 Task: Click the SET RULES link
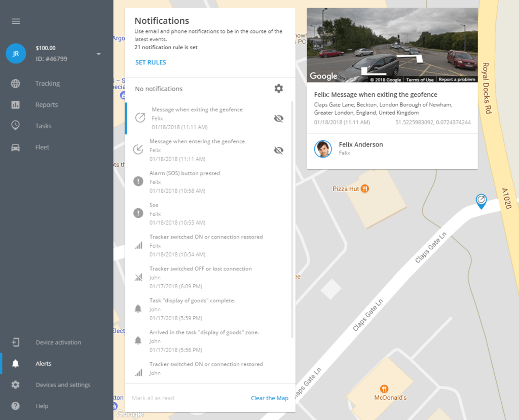tap(151, 62)
